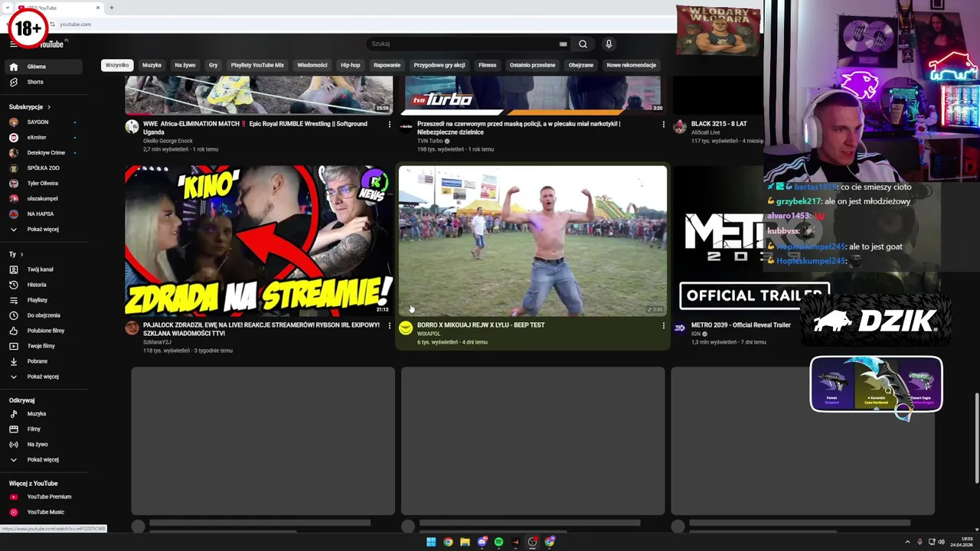This screenshot has height=551, width=980.
Task: Open the WIXAPOL channel avatar
Action: [x=406, y=328]
